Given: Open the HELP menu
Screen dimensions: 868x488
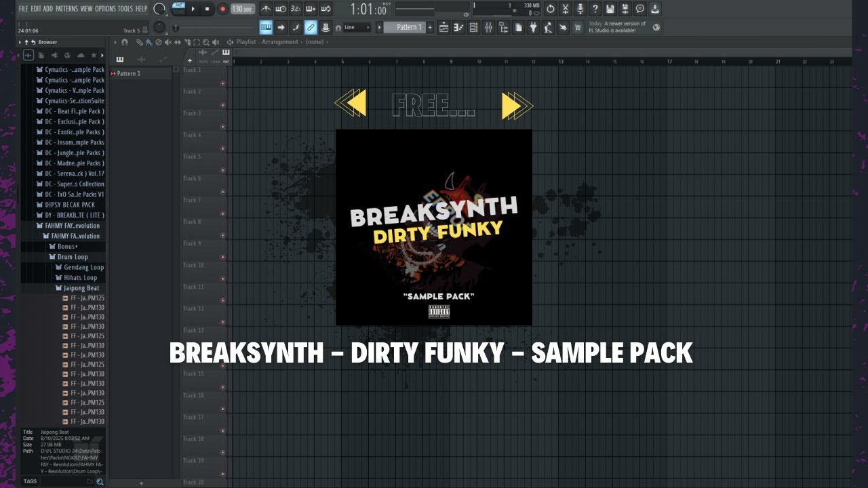Looking at the screenshot, I should [x=141, y=9].
